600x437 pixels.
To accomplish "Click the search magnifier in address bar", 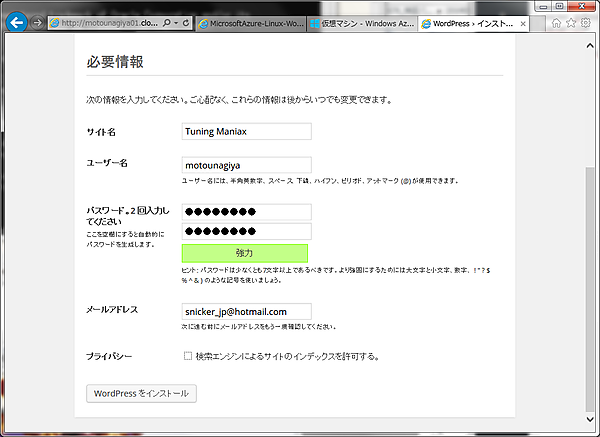I will [x=165, y=22].
